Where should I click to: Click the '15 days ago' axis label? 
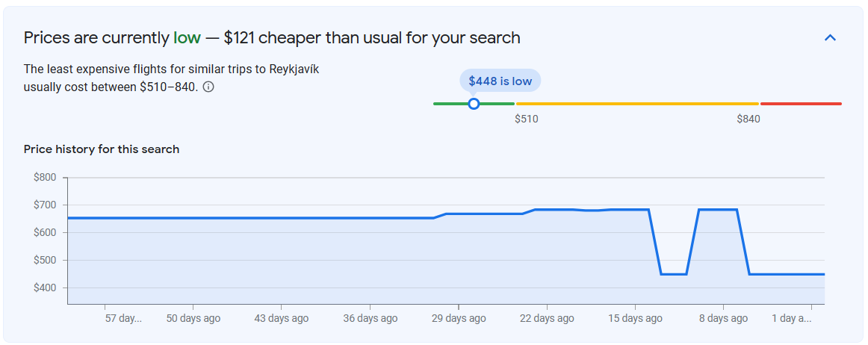(635, 318)
